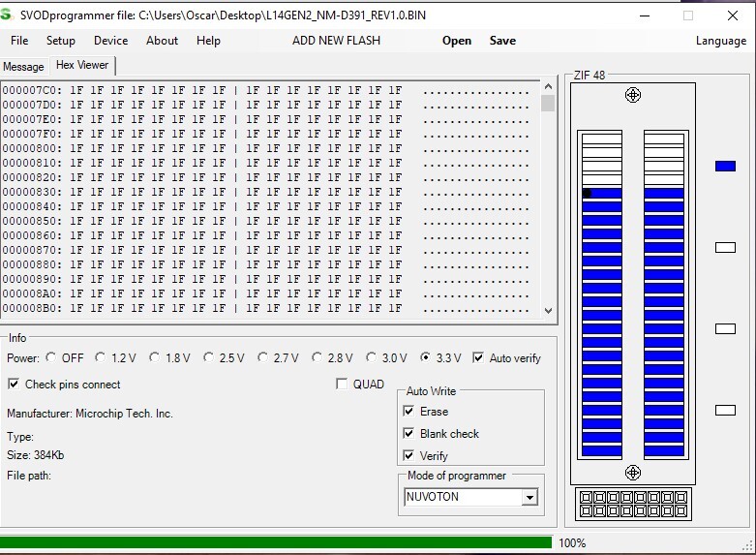Enable the QUAD checkbox

pos(342,385)
